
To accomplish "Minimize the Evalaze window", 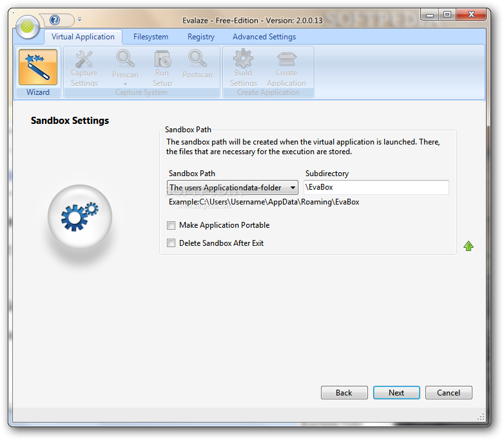I will pyautogui.click(x=430, y=15).
